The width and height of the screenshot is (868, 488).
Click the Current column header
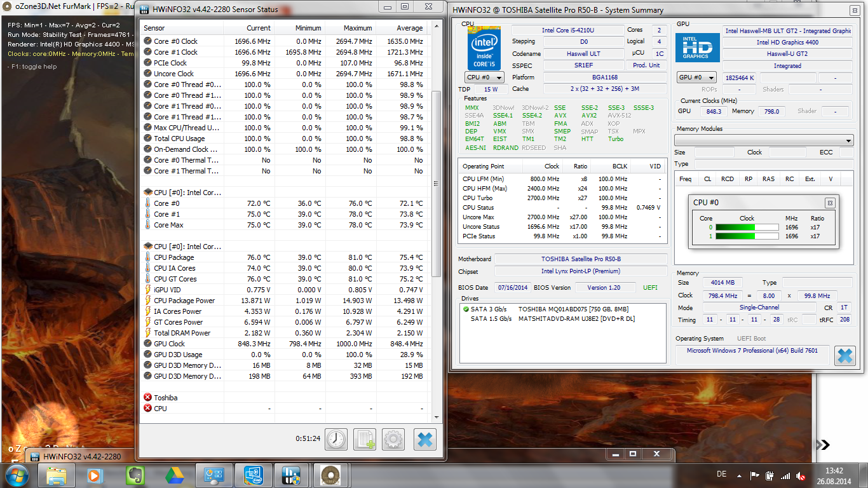click(x=248, y=28)
